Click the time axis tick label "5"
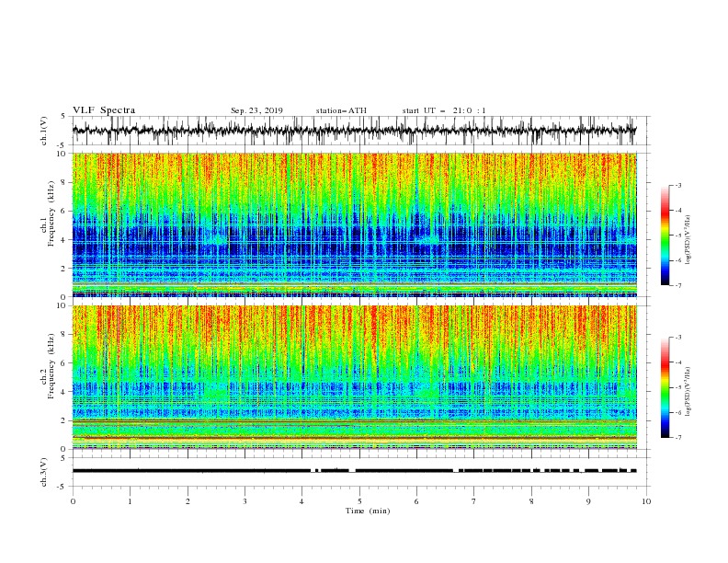The width and height of the screenshot is (728, 563). pos(359,501)
